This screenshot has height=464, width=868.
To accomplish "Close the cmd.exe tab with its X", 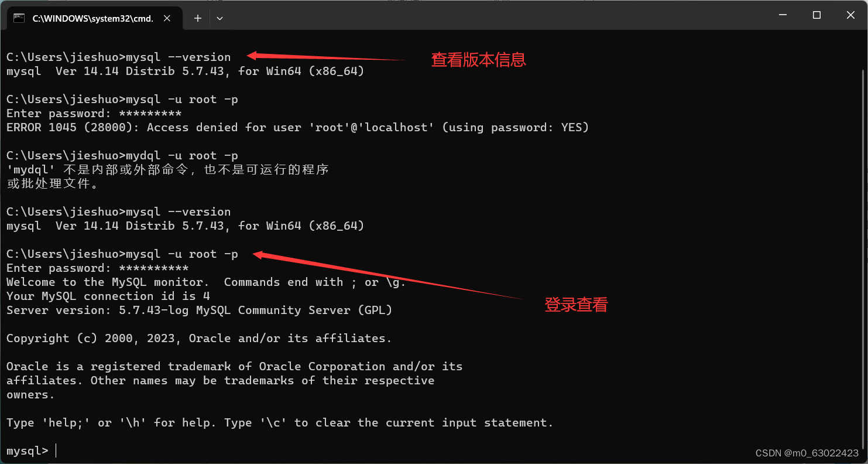I will tap(167, 18).
